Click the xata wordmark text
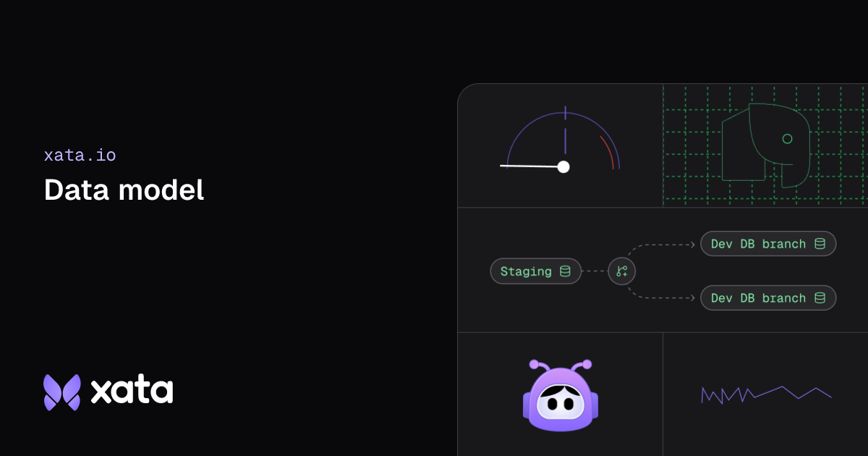The height and width of the screenshot is (456, 868). click(x=132, y=391)
